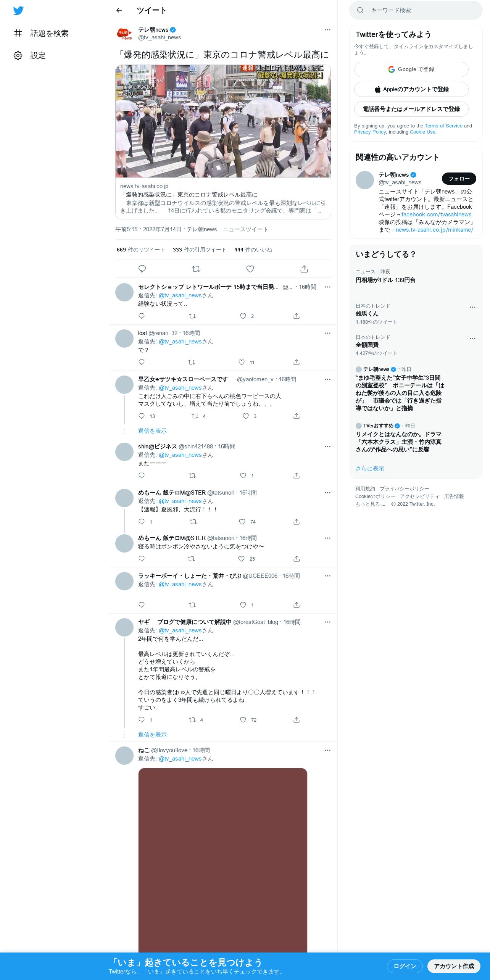Follow テレ朝news with フォロー button

pyautogui.click(x=459, y=179)
